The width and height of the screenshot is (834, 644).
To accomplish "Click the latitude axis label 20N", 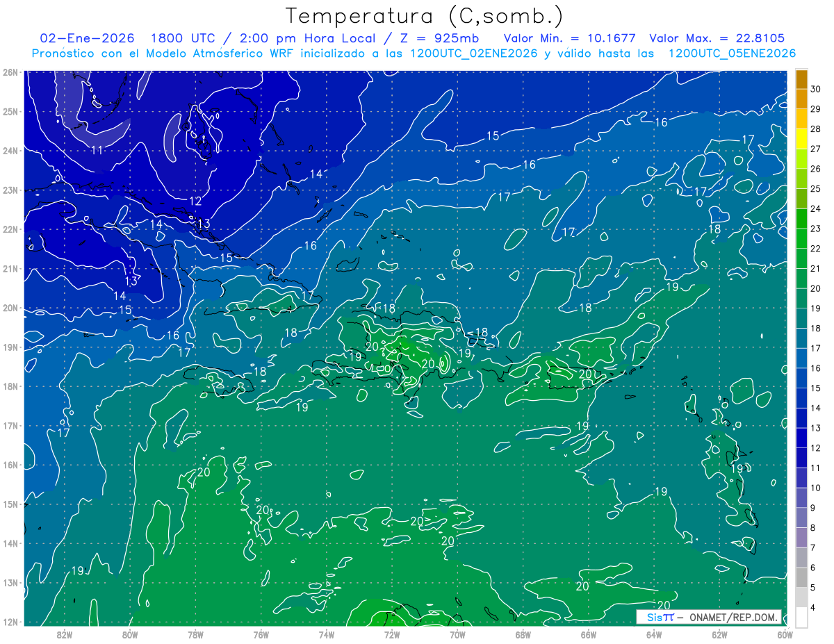I will pos(10,308).
